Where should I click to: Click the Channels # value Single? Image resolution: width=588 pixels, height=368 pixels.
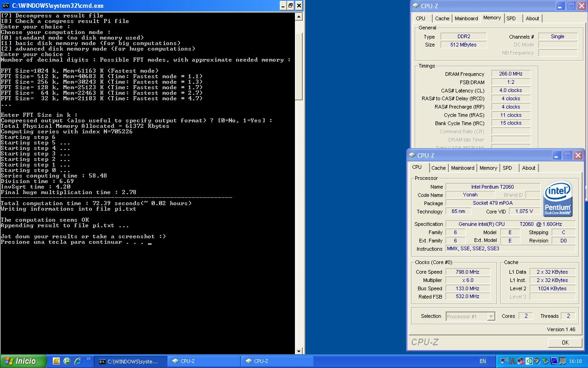click(x=557, y=36)
